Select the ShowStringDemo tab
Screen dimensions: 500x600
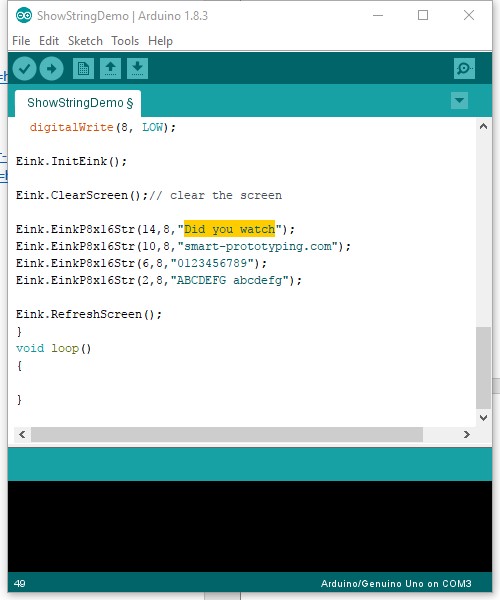(x=78, y=103)
